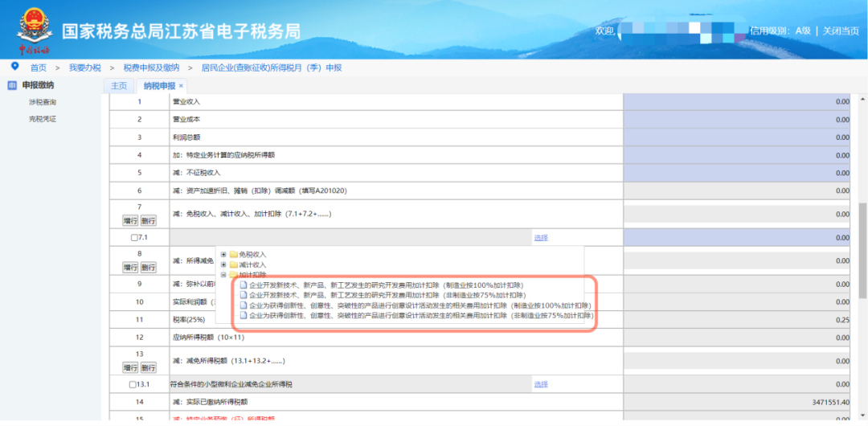Click 减: 资产加速折旧 (填写A201020) label

[260, 190]
